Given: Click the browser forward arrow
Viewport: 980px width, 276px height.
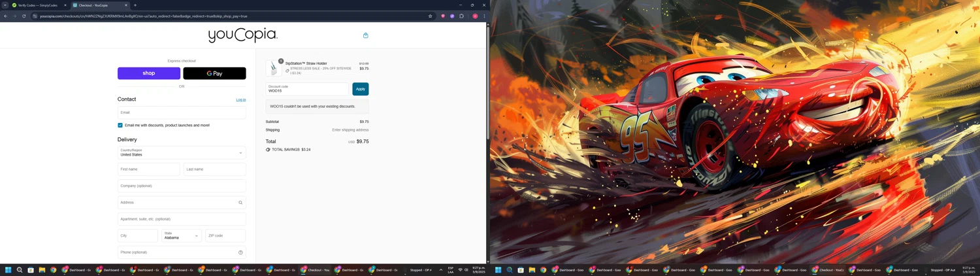Looking at the screenshot, I should pos(14,16).
